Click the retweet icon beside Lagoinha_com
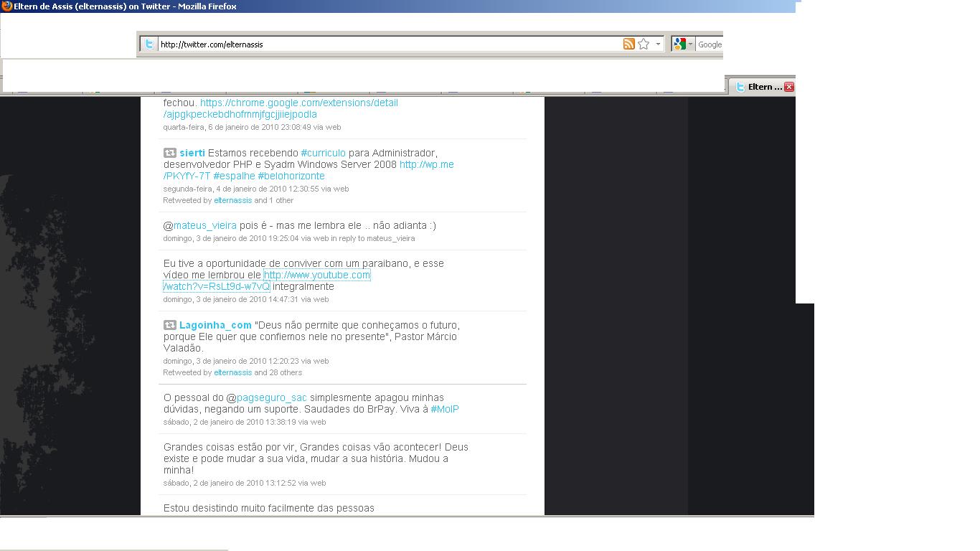The height and width of the screenshot is (551, 980). click(x=170, y=325)
